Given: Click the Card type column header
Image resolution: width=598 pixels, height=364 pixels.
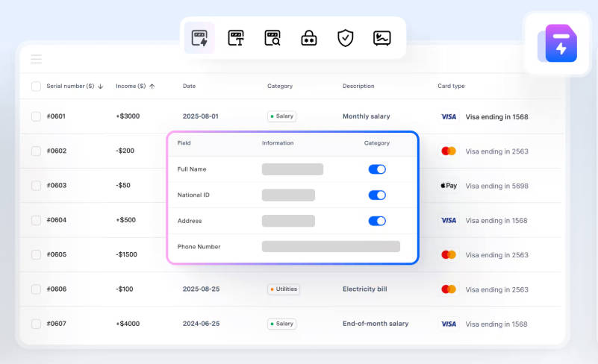Looking at the screenshot, I should 451,87.
